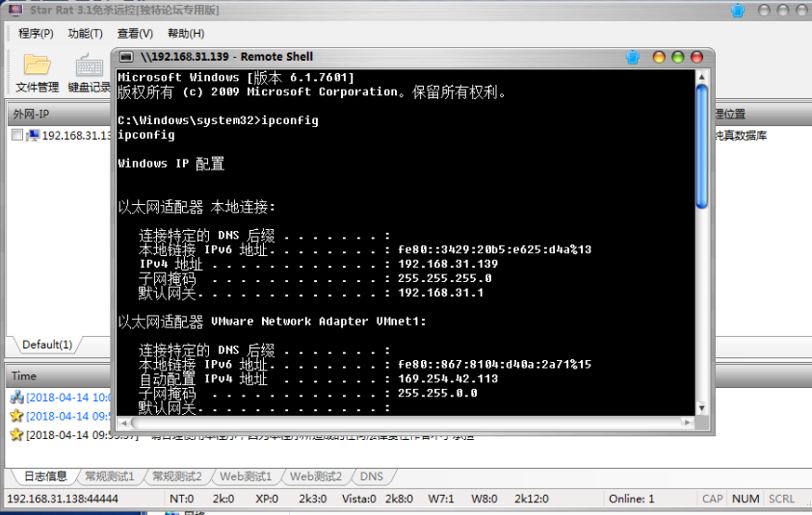Image resolution: width=812 pixels, height=515 pixels.
Task: Switch to the DNS tab
Action: click(x=371, y=476)
